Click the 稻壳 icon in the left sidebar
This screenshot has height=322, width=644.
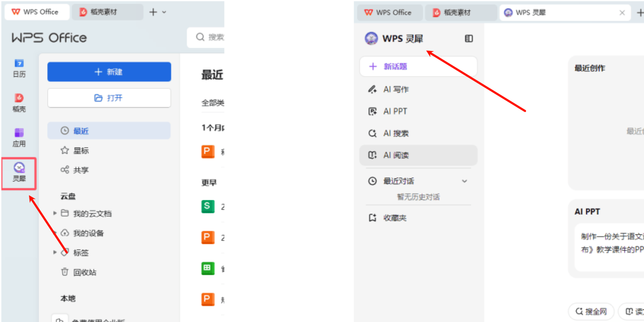coord(19,103)
